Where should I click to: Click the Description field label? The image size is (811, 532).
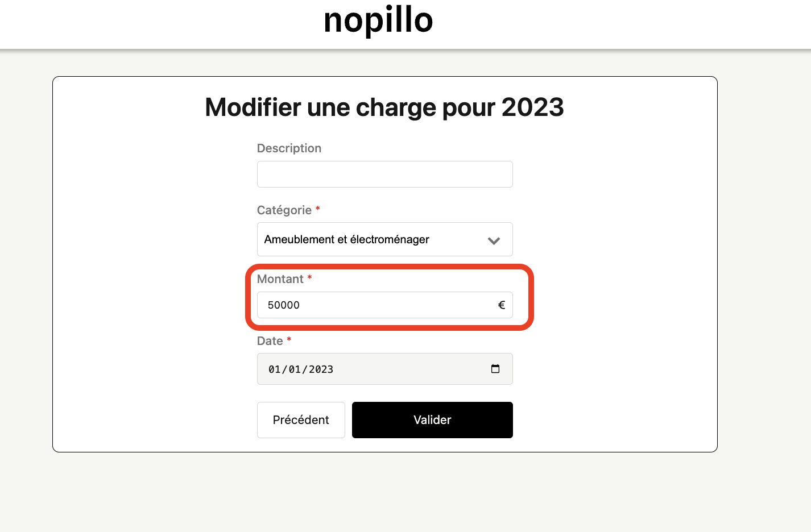(289, 148)
